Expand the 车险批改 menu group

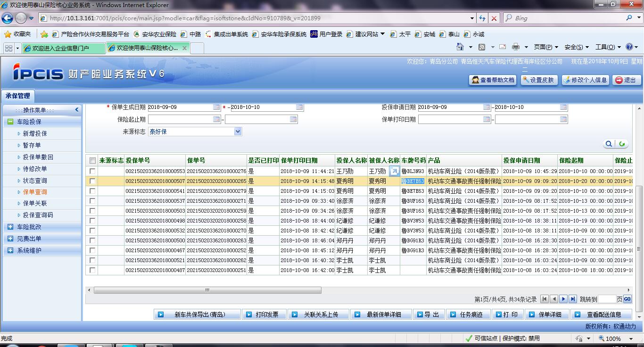10,227
